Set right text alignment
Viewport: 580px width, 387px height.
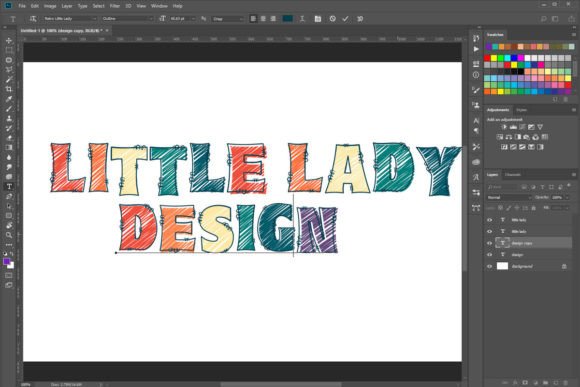pyautogui.click(x=273, y=18)
